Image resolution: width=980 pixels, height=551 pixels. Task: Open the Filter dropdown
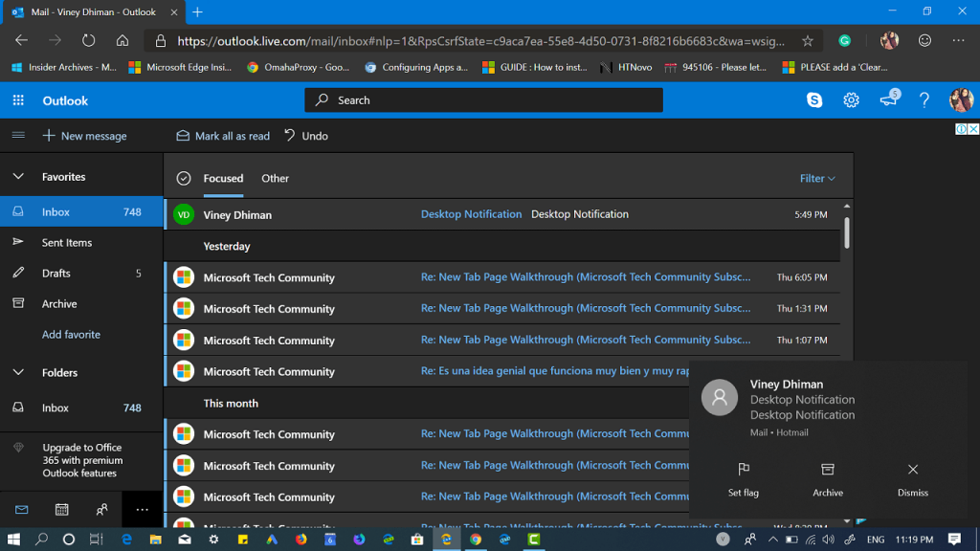coord(817,179)
